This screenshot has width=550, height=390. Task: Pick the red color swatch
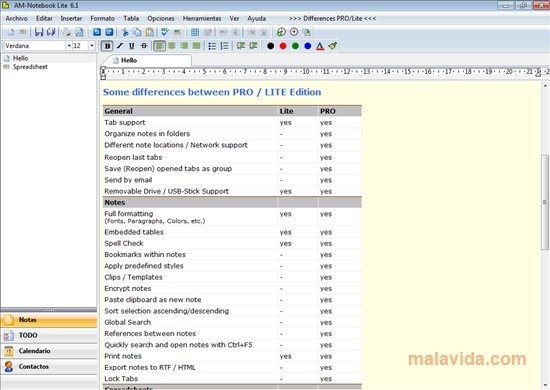pyautogui.click(x=283, y=46)
